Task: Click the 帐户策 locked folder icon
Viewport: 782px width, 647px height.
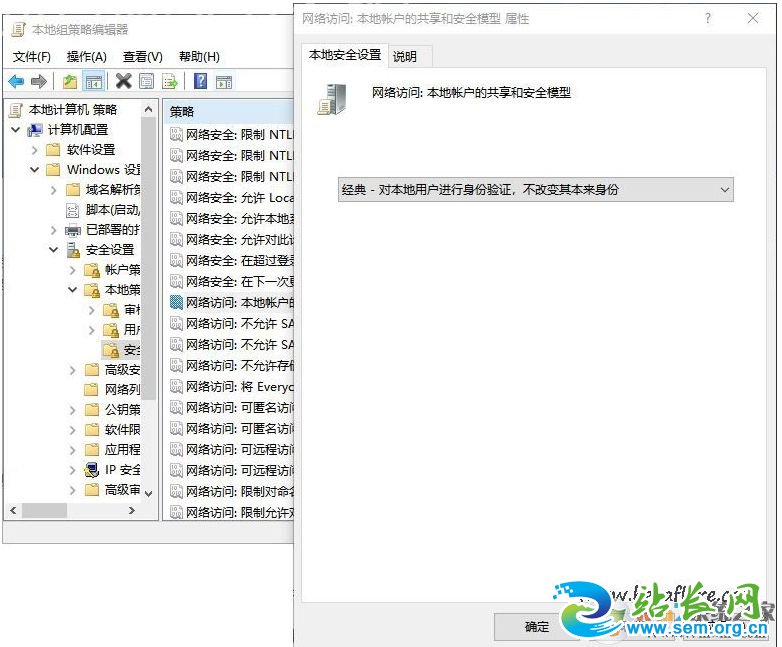Action: (x=92, y=270)
